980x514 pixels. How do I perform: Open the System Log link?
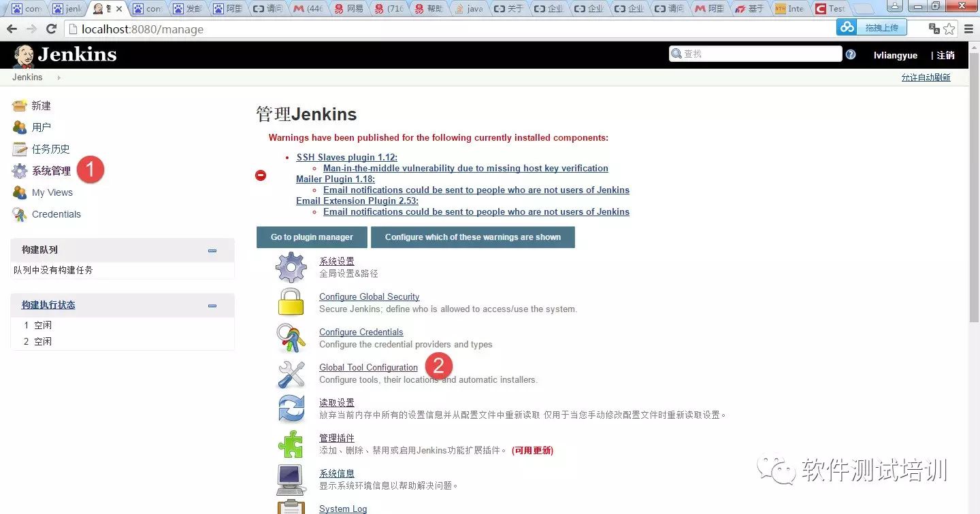[343, 509]
